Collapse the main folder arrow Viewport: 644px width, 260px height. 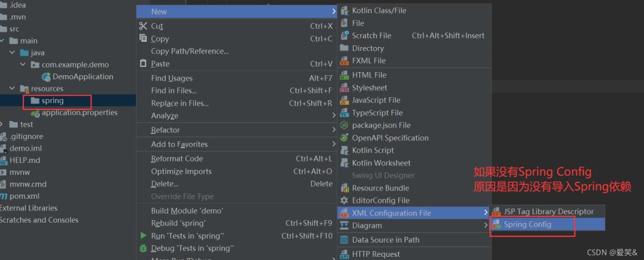tap(3, 41)
